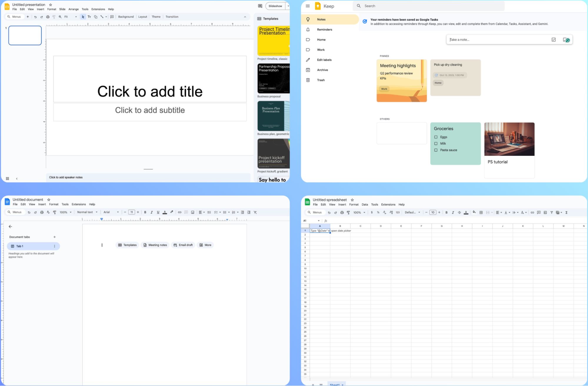The height and width of the screenshot is (386, 588).
Task: Click the Sheets borders icon
Action: click(x=481, y=212)
